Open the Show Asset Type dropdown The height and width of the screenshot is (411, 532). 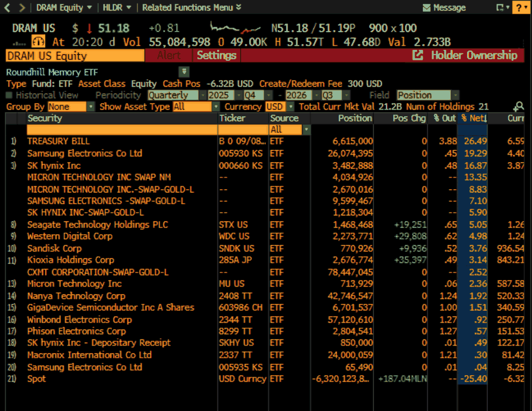pos(196,107)
